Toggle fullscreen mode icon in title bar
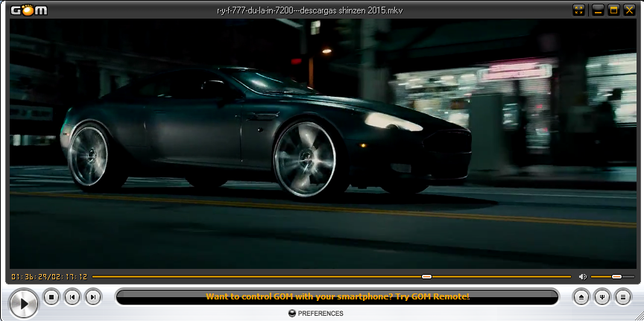 [578, 10]
